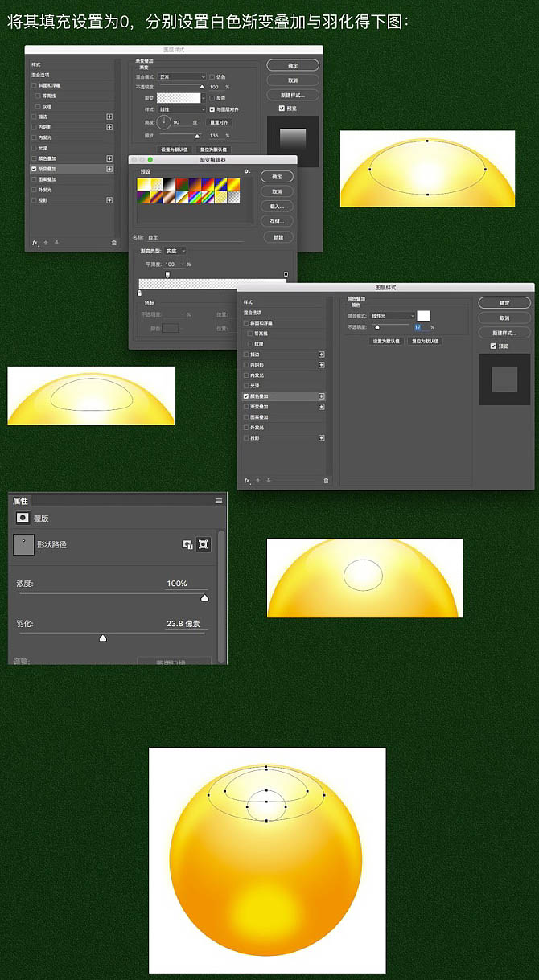The height and width of the screenshot is (980, 539).
Task: Click first yellow gradient preset thumbnail
Action: coord(143,184)
